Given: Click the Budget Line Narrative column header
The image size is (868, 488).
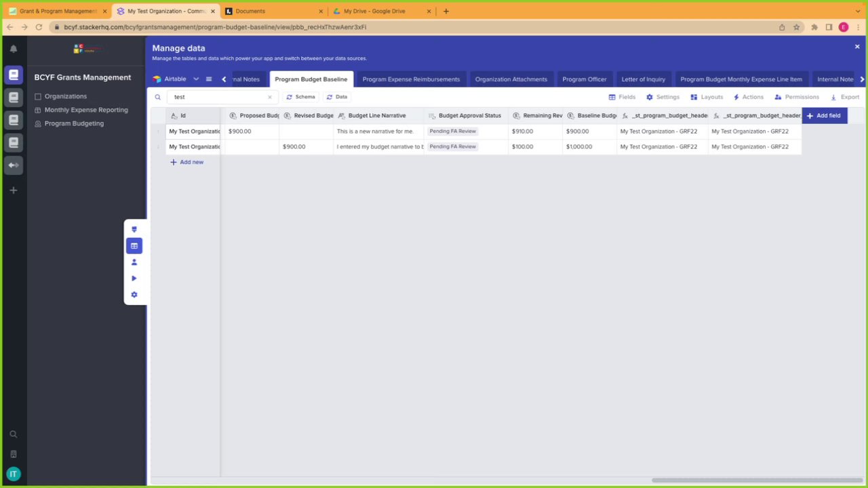Looking at the screenshot, I should pyautogui.click(x=378, y=116).
